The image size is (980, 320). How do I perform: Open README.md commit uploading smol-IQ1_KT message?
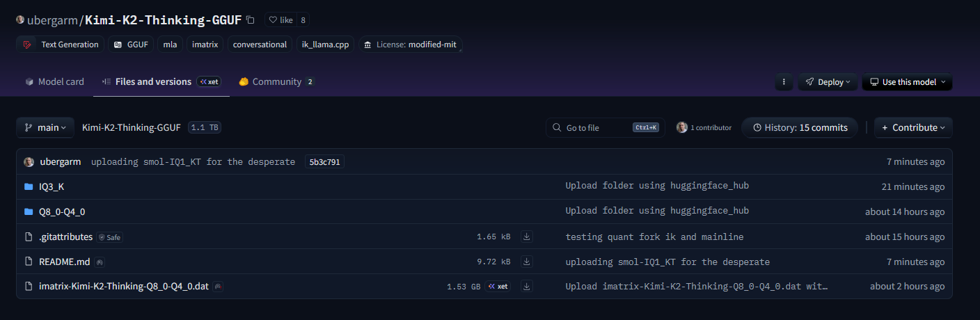pos(667,262)
